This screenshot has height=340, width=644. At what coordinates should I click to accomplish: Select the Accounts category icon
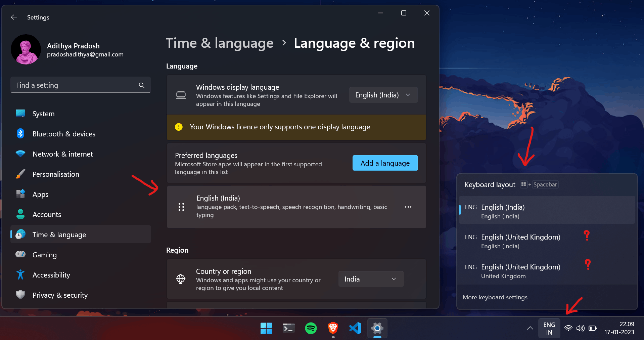click(x=20, y=214)
